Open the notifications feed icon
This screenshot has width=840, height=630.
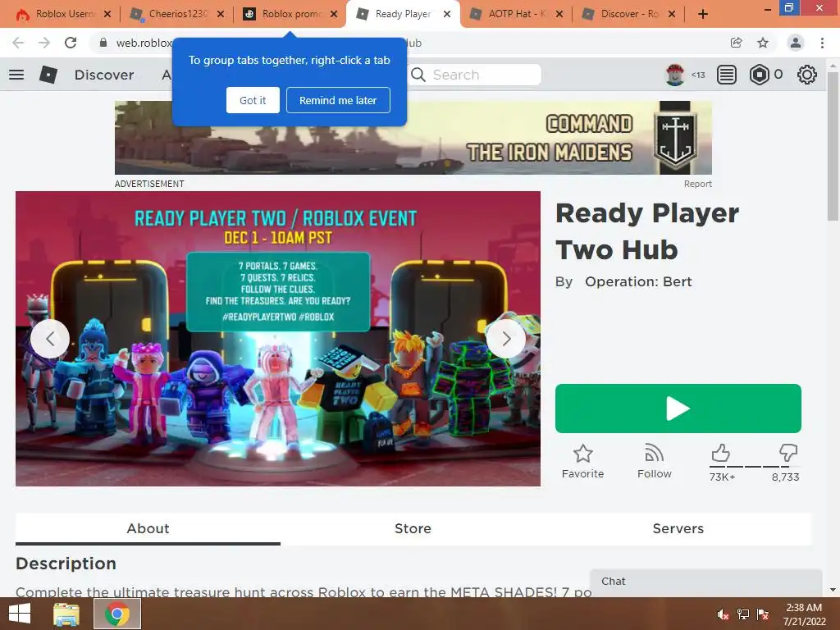pyautogui.click(x=727, y=75)
